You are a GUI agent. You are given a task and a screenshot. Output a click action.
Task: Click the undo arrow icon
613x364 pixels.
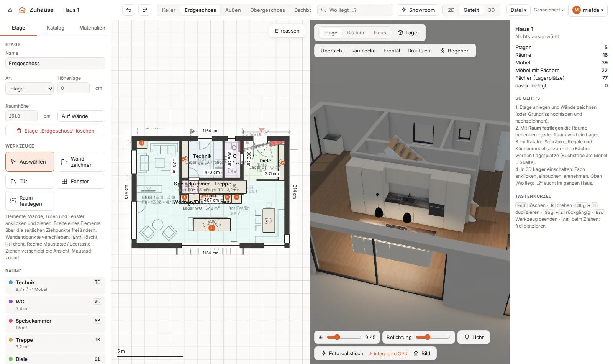[129, 10]
